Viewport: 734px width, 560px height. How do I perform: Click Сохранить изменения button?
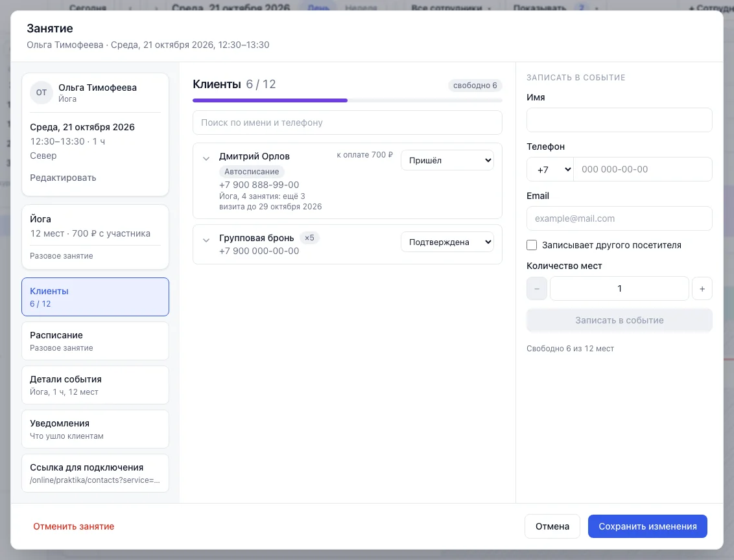(647, 526)
